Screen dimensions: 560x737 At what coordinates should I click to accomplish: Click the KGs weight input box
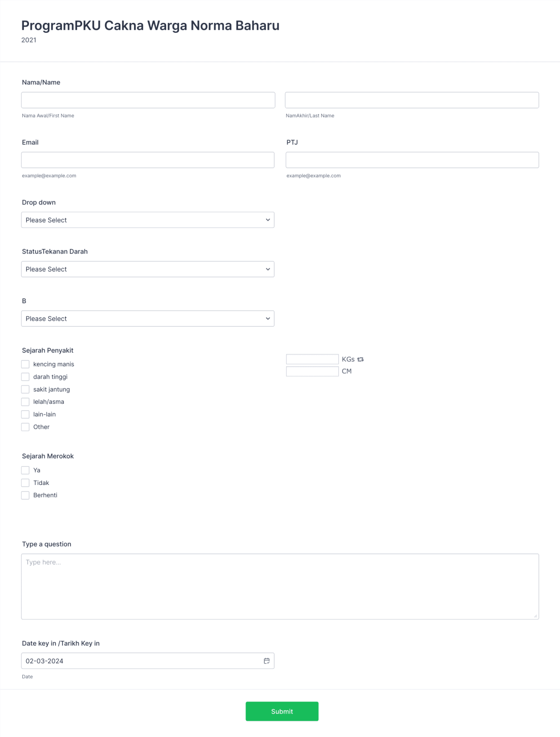click(x=312, y=359)
